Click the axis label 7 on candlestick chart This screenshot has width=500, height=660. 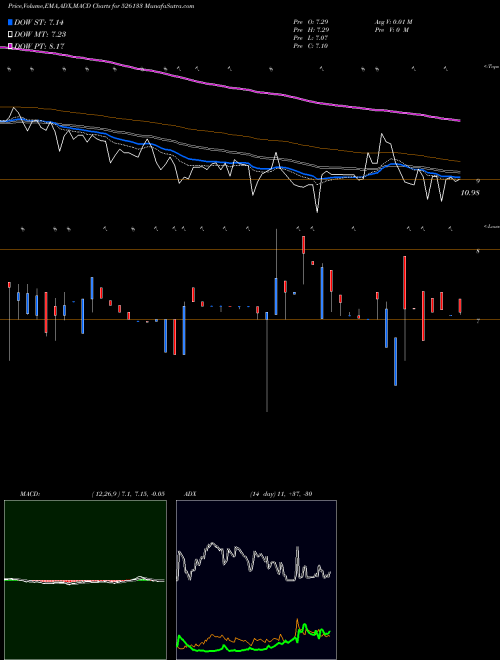point(477,321)
